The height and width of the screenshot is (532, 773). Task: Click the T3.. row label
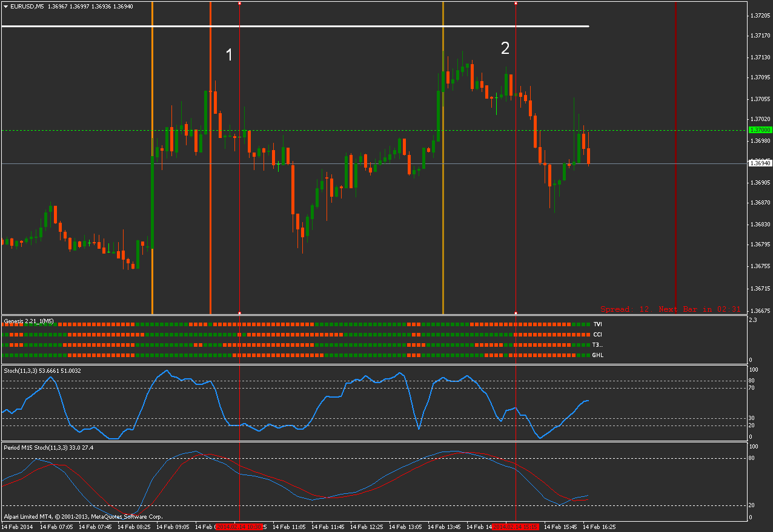(x=598, y=345)
